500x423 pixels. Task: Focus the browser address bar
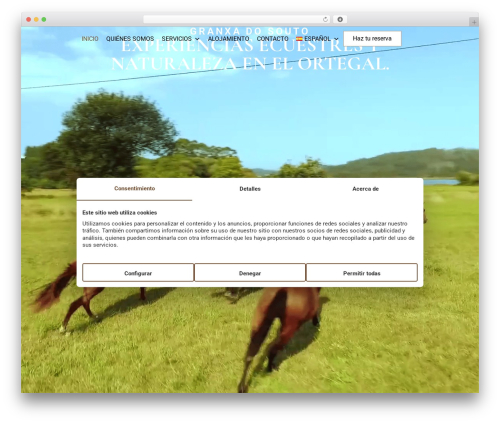(x=237, y=20)
